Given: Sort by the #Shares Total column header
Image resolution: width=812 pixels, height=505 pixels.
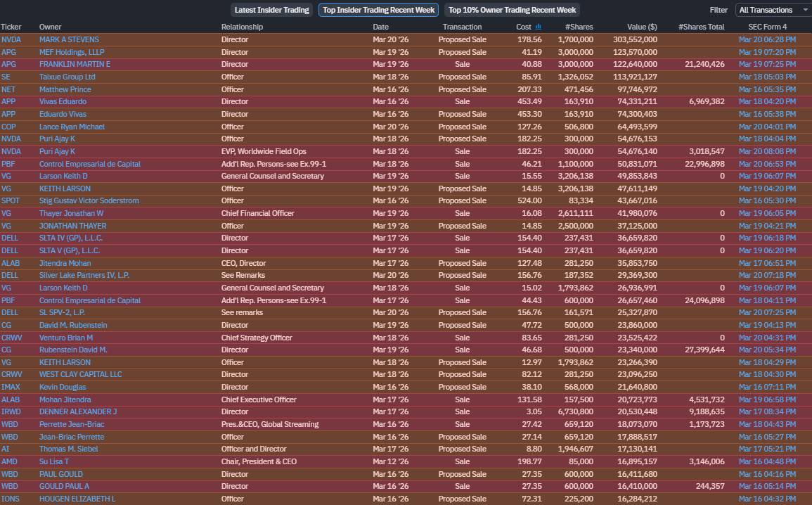Looking at the screenshot, I should (701, 27).
